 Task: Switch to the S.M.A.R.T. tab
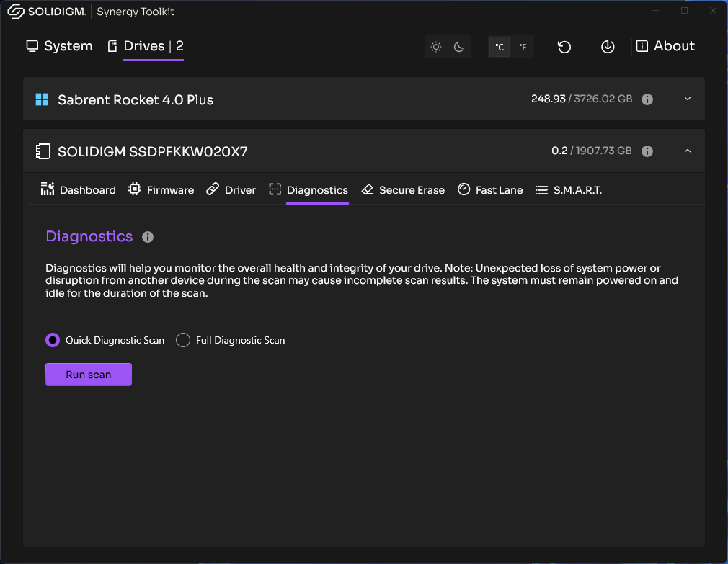pos(569,190)
